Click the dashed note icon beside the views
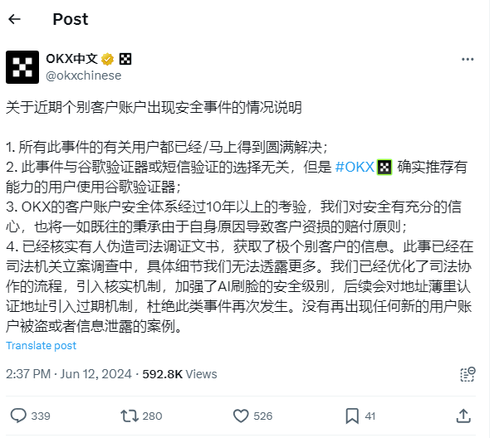Viewport: 504px width, 438px height. pos(470,372)
